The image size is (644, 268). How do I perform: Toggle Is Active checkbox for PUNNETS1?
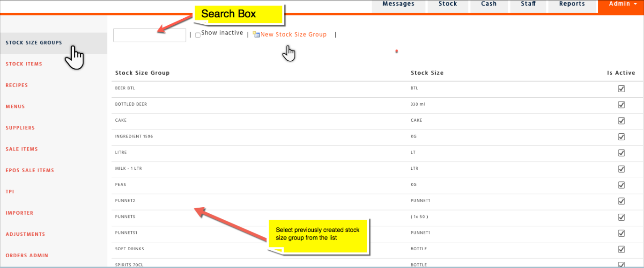tap(622, 233)
